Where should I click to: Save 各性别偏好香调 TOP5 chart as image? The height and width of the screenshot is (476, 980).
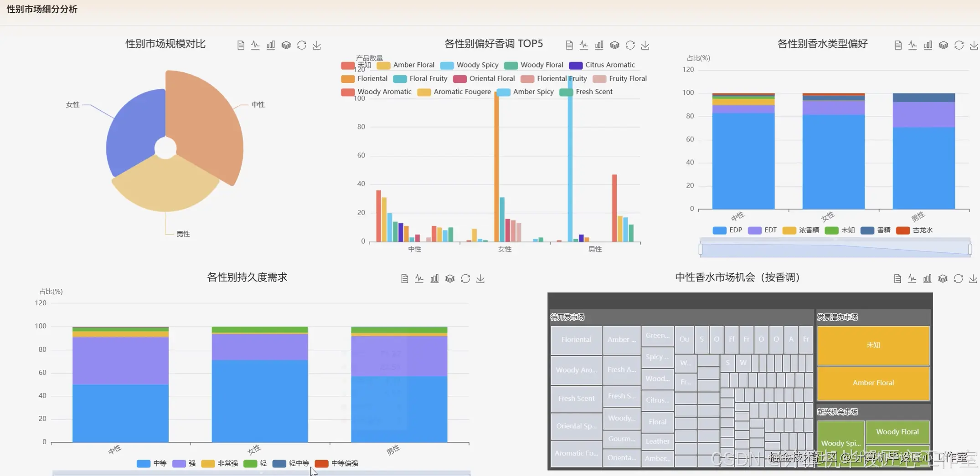(645, 45)
